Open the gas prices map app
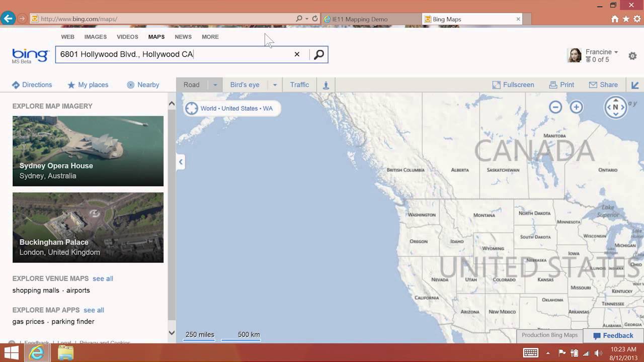644x362 pixels. click(x=28, y=321)
